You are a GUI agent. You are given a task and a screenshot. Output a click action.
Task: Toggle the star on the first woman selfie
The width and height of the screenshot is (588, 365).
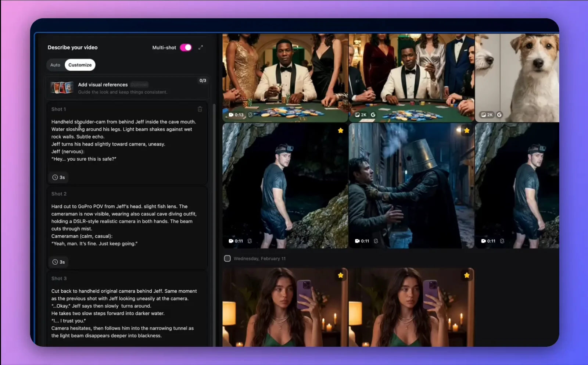click(x=341, y=275)
